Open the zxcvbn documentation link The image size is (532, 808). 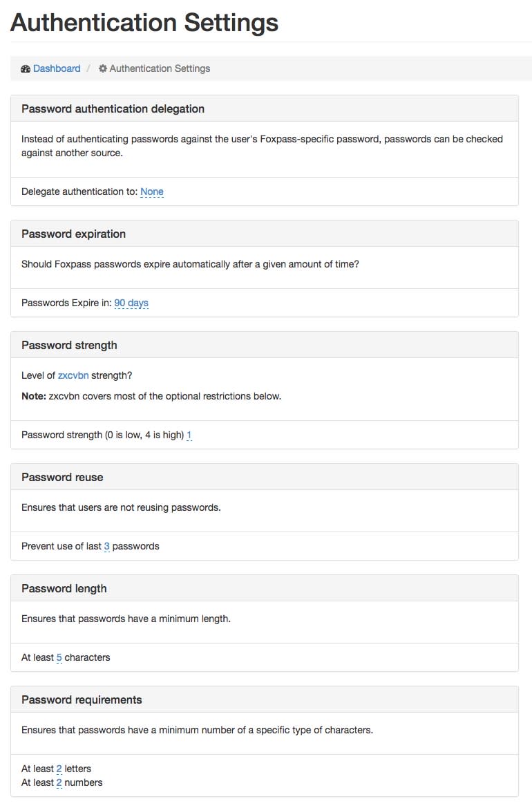[x=73, y=375]
